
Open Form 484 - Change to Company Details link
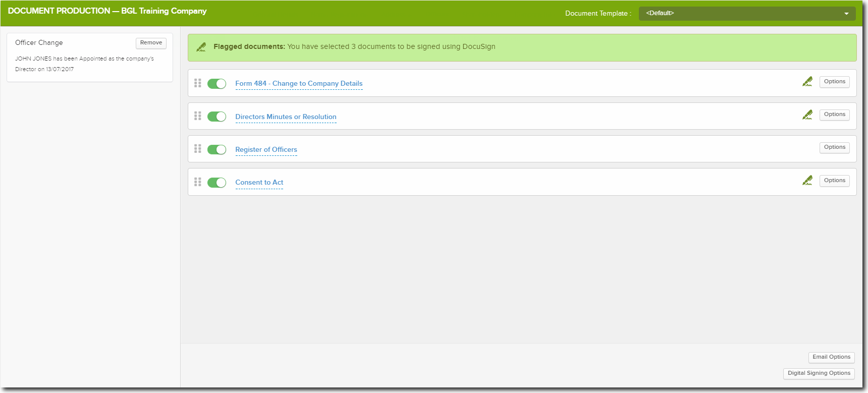(299, 84)
